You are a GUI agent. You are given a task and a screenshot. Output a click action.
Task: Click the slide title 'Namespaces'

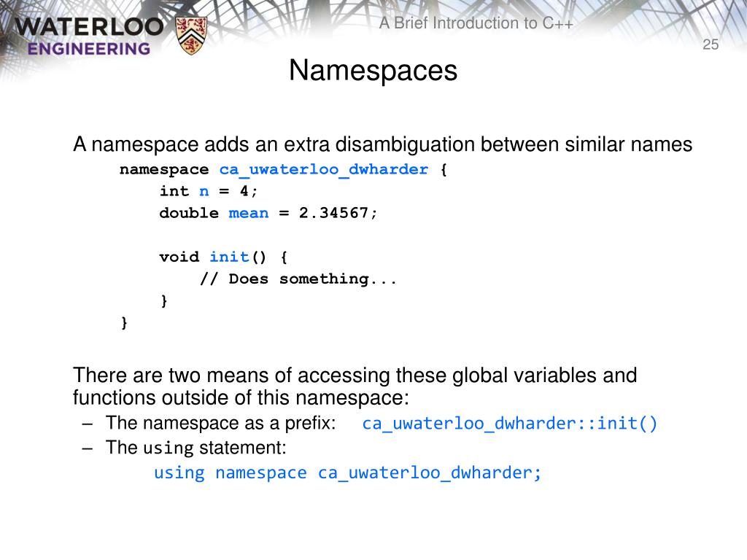(373, 71)
